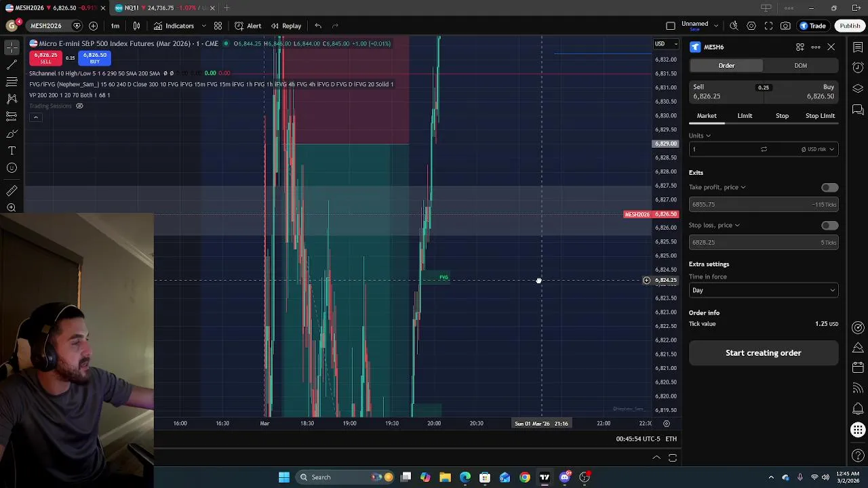Toggle the units swap arrows in quantity field
Screen dimensions: 868x488
click(764, 149)
